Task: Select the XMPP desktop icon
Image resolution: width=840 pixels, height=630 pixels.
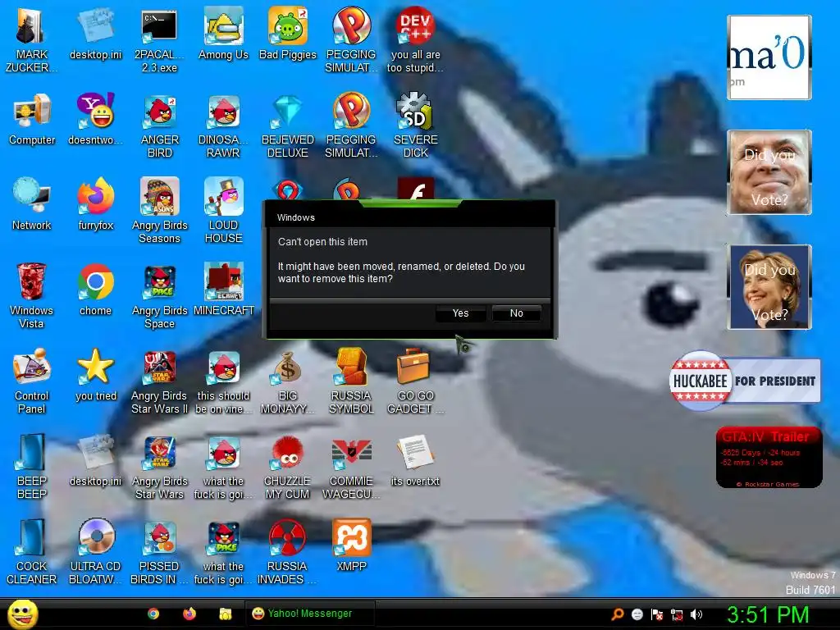Action: [351, 546]
